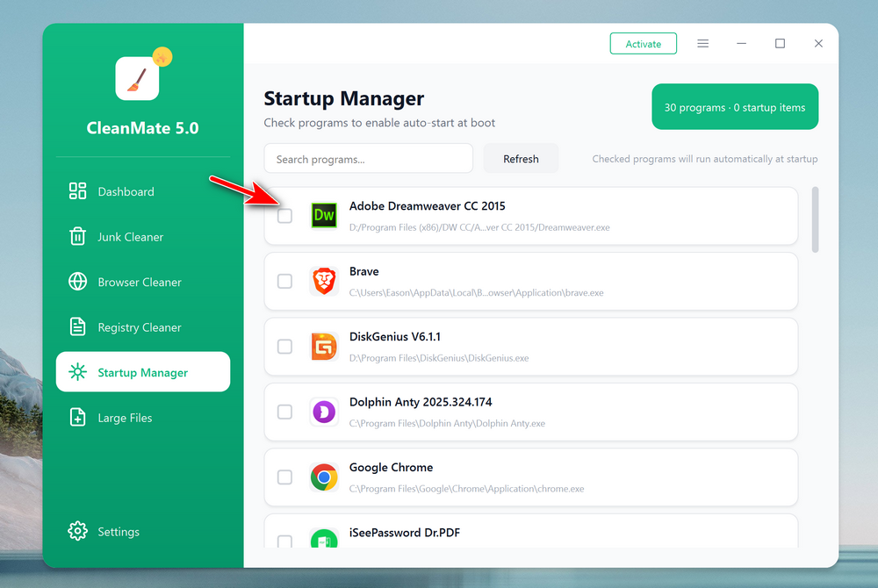Enable auto-start for Adobe Dreamweaver CC 2015
878x588 pixels.
[x=284, y=215]
